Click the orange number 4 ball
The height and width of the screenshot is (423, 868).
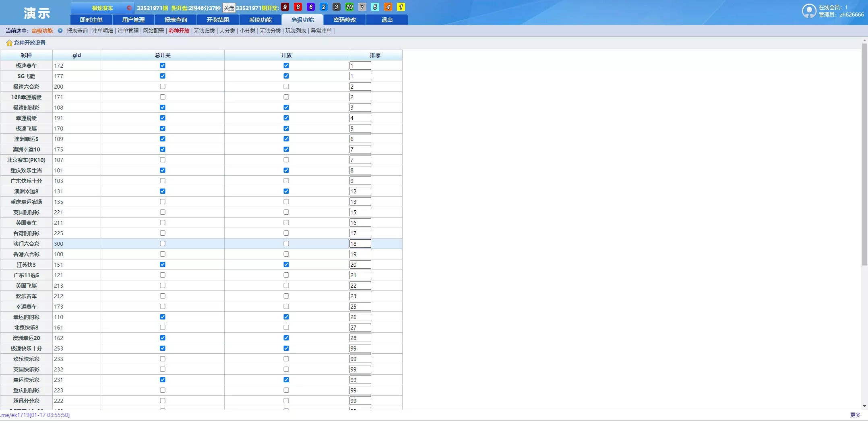388,7
